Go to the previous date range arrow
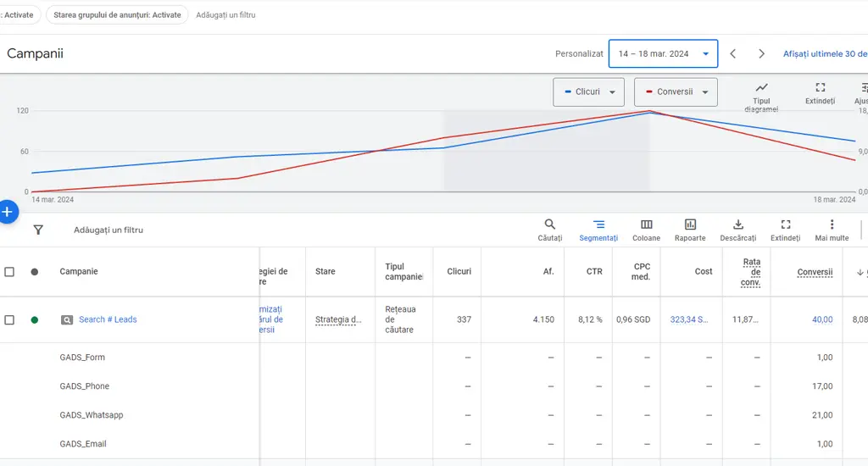 (x=733, y=53)
